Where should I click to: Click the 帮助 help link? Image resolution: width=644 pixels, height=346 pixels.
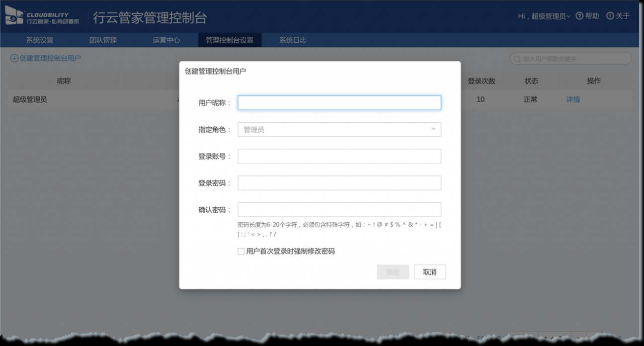point(592,16)
